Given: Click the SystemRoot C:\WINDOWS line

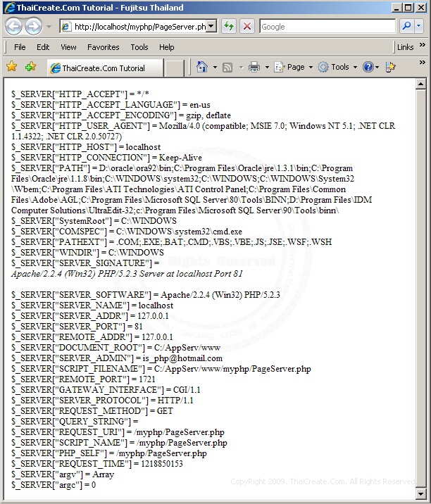Looking at the screenshot, I should (x=94, y=221).
